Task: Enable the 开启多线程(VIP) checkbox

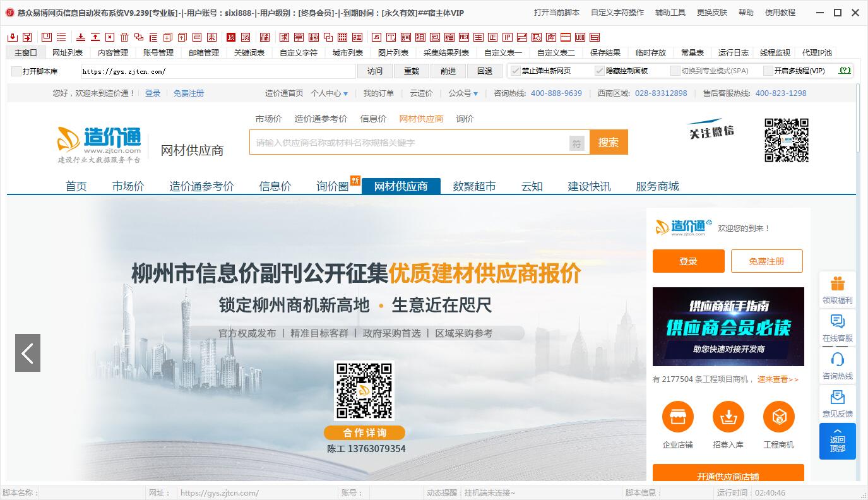Action: point(768,71)
